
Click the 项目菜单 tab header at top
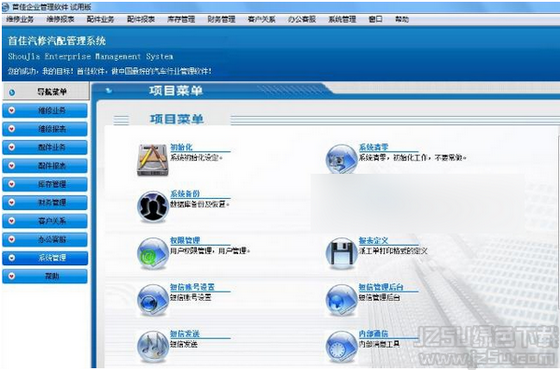click(x=176, y=91)
